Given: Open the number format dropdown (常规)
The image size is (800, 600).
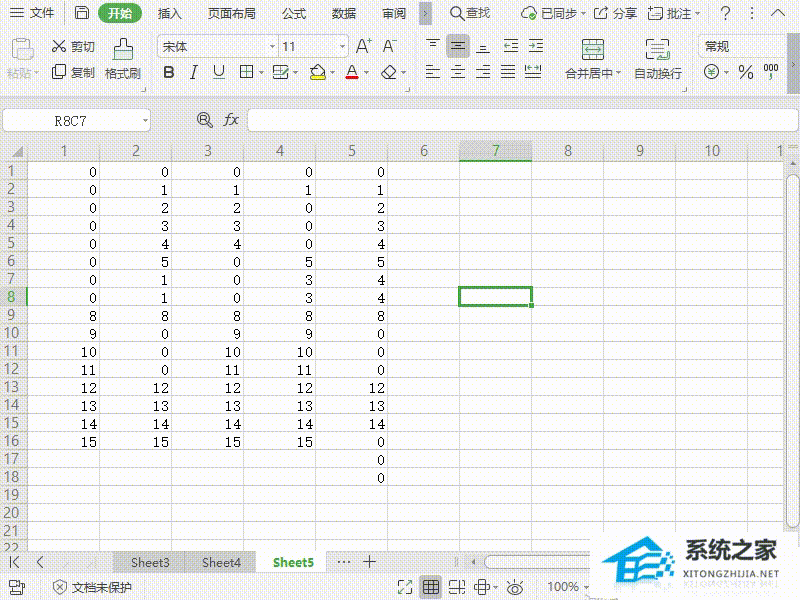Looking at the screenshot, I should point(738,46).
